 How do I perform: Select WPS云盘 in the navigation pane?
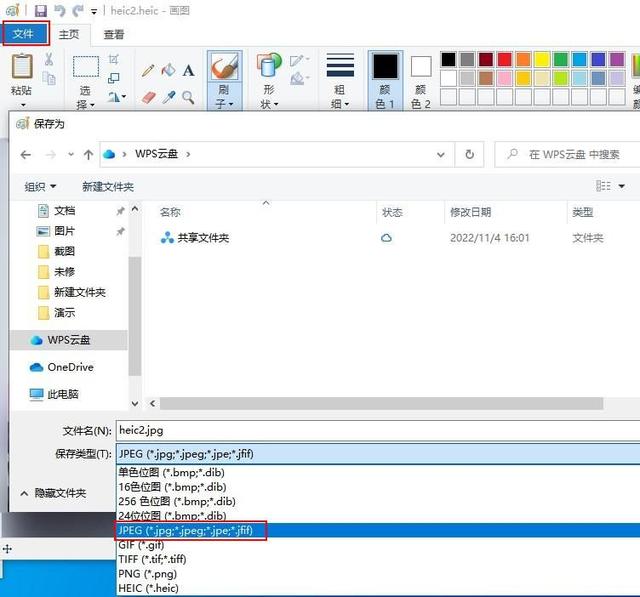69,340
